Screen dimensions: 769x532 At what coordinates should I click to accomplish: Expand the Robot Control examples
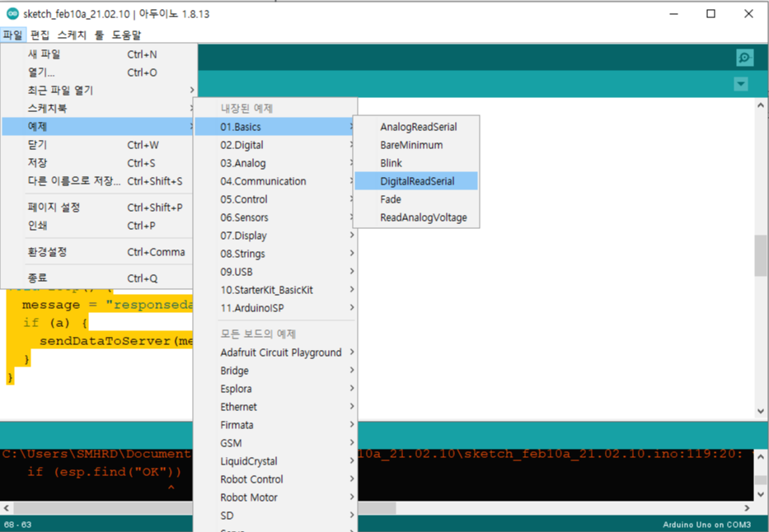[x=274, y=479]
